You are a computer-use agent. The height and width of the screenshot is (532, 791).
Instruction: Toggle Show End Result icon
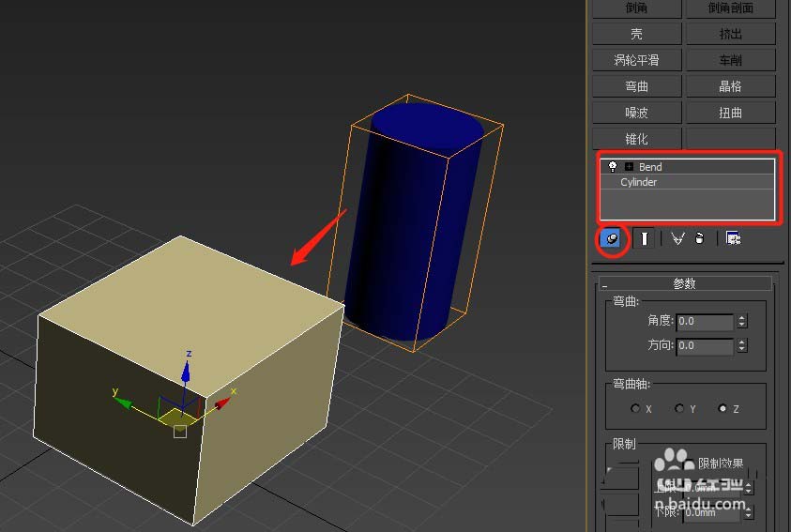tap(645, 238)
